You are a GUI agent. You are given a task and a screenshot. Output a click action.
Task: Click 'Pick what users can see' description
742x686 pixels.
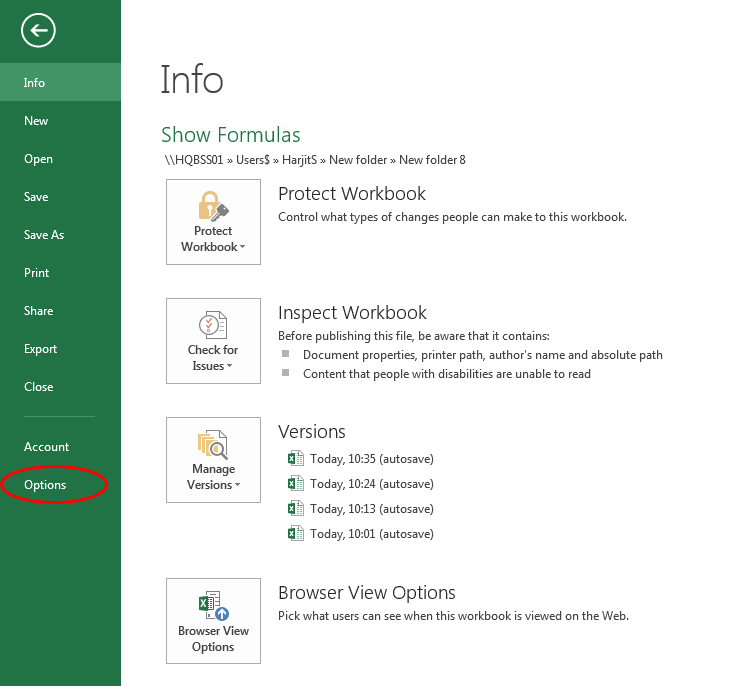click(x=453, y=616)
